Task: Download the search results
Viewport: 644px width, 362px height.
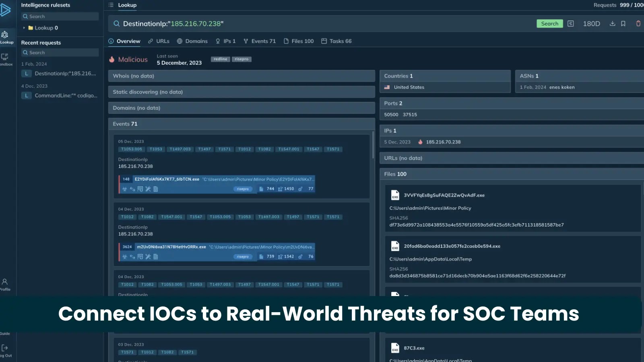Action: (x=612, y=24)
